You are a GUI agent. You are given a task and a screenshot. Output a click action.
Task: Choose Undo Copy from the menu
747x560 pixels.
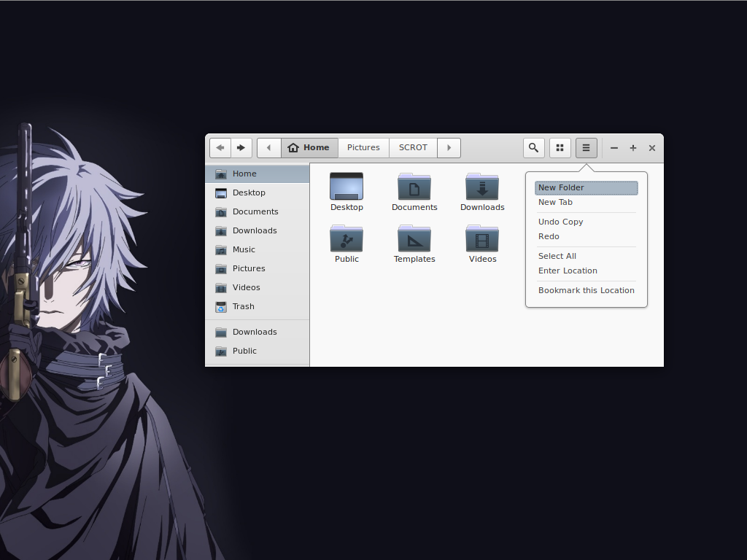pyautogui.click(x=587, y=222)
